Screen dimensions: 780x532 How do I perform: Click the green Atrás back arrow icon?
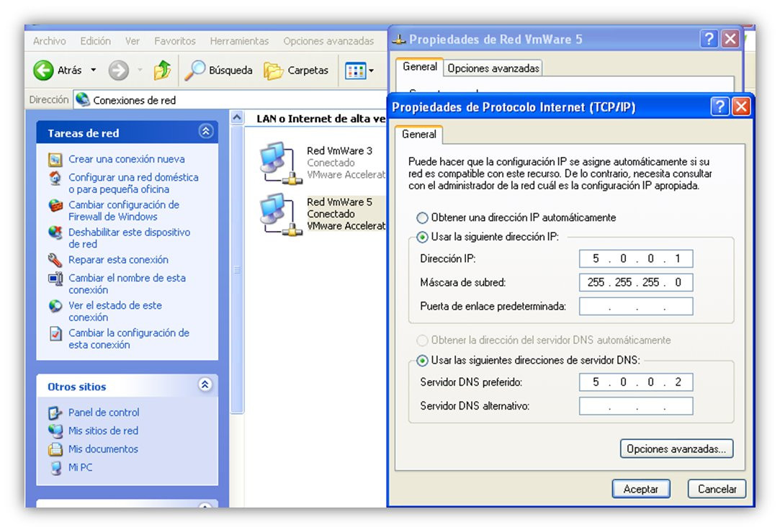point(43,70)
